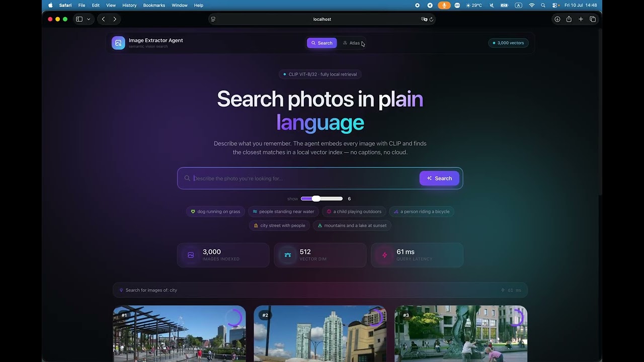Click the image icon in the 3,000 Images Indexed card
This screenshot has width=644, height=362.
[191, 255]
